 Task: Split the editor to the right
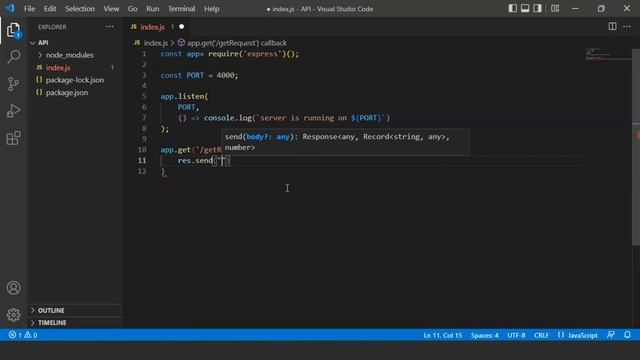612,27
